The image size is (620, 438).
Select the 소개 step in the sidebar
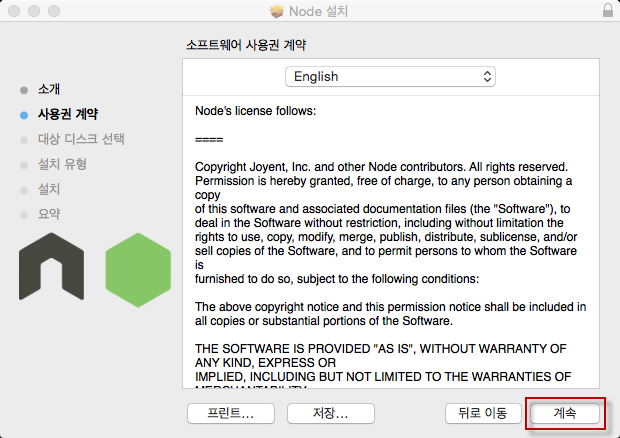point(49,90)
